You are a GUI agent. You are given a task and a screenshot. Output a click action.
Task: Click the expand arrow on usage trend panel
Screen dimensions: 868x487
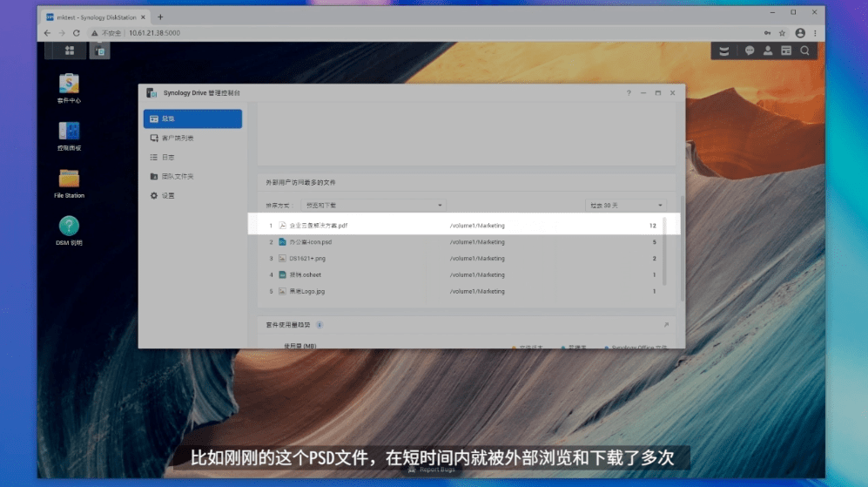(x=667, y=325)
